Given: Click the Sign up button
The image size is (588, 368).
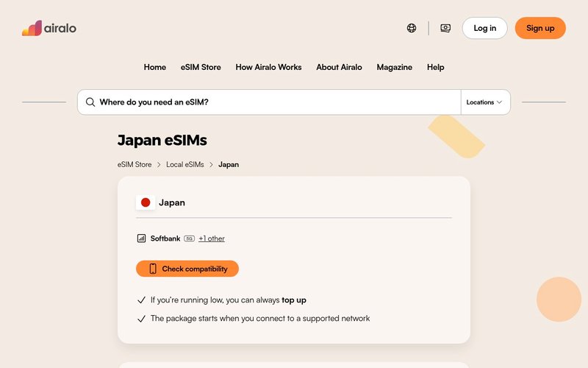Looking at the screenshot, I should (540, 28).
